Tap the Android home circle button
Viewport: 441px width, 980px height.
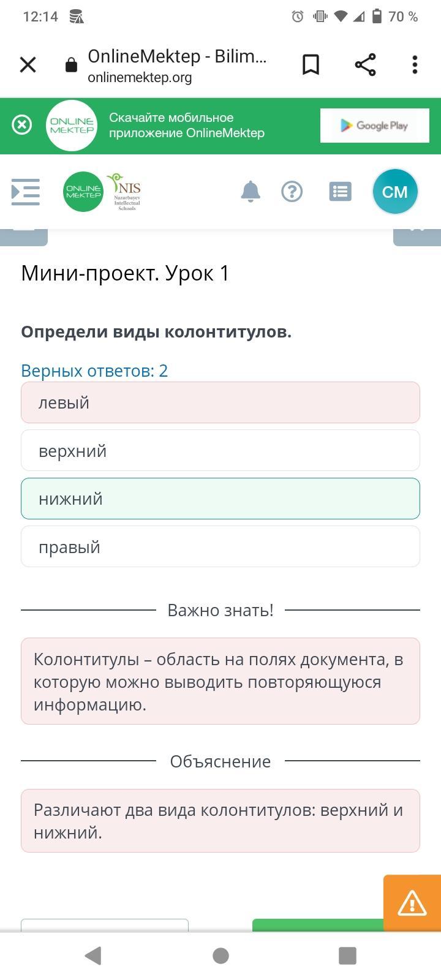pos(221,956)
